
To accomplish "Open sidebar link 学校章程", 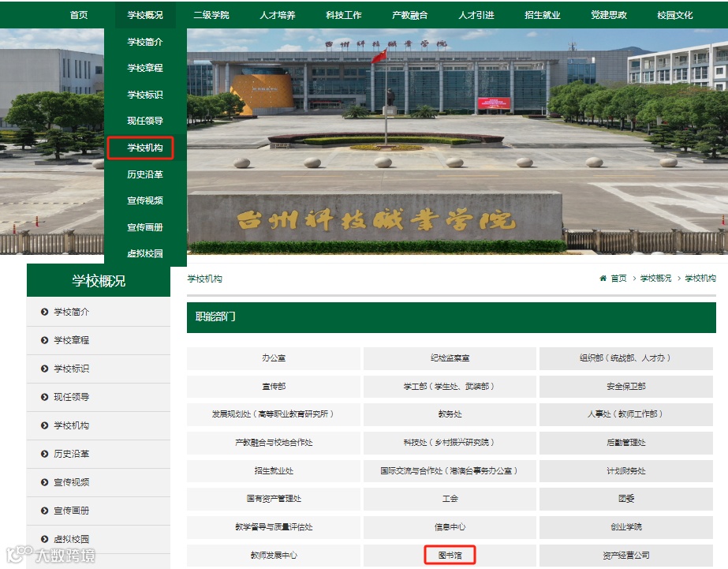I will (72, 340).
